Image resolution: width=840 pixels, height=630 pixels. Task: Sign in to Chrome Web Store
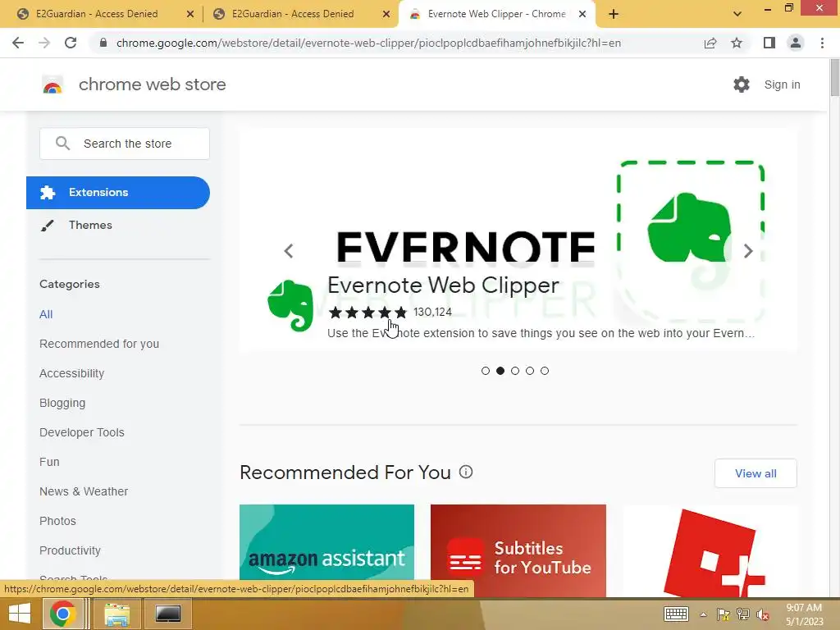tap(782, 84)
